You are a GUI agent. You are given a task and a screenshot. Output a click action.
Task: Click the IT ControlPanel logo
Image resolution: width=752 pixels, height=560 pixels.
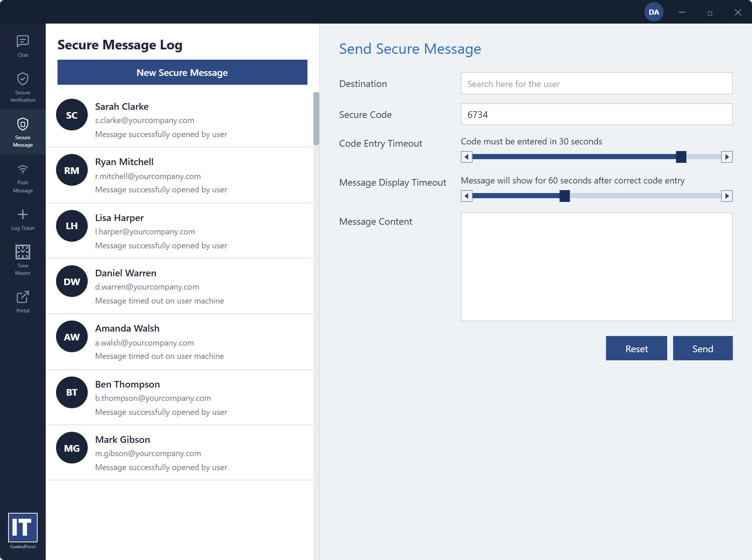click(22, 531)
